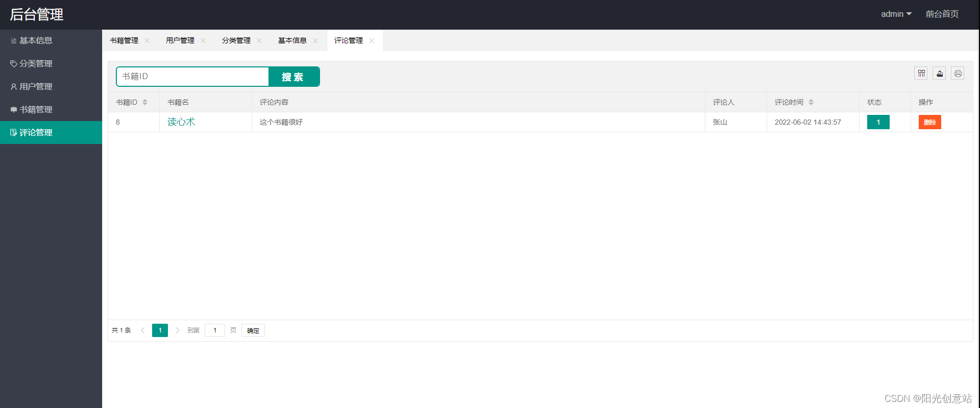The image size is (980, 408).
Task: Click the export table icon
Action: pos(940,74)
